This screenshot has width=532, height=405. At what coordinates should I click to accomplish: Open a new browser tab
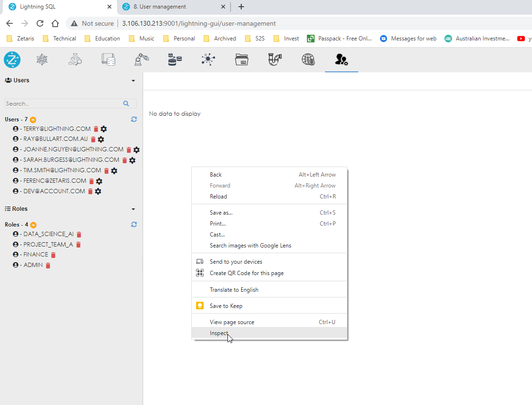click(x=241, y=7)
